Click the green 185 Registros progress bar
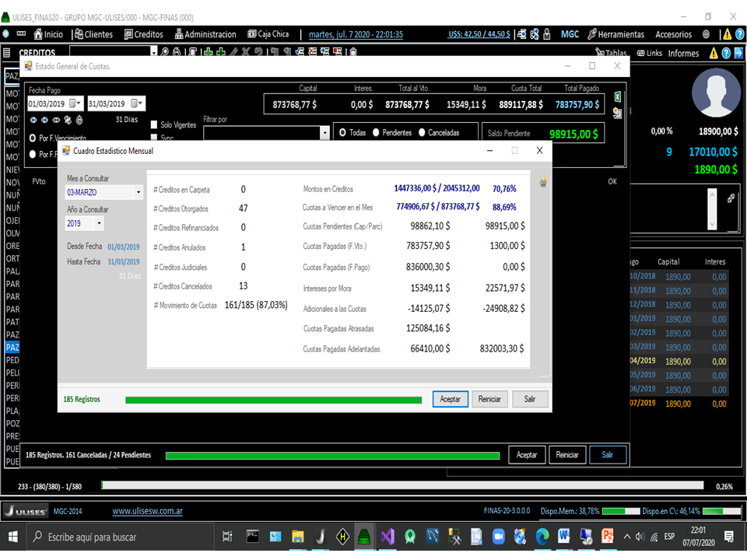 tap(272, 398)
